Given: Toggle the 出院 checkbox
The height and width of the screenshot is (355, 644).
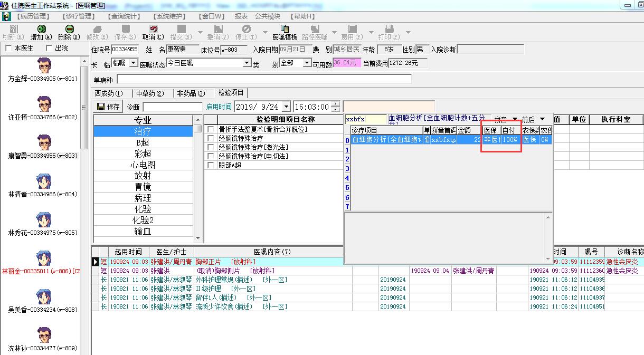Looking at the screenshot, I should (49, 49).
